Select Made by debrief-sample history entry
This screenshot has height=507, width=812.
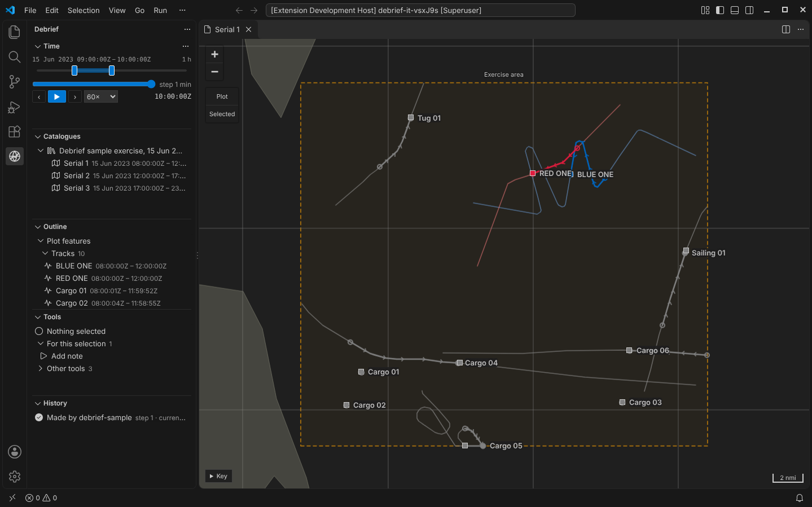coord(112,417)
